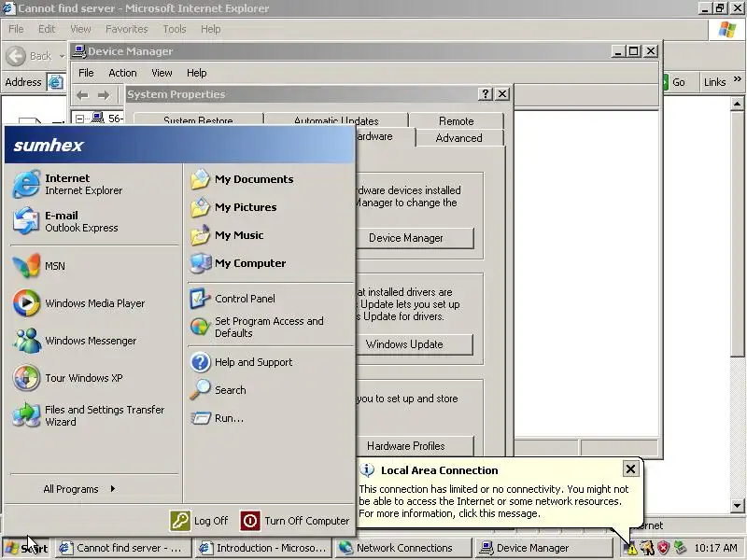Viewport: 747px width, 560px height.
Task: Click network warning tray icon
Action: 630,548
